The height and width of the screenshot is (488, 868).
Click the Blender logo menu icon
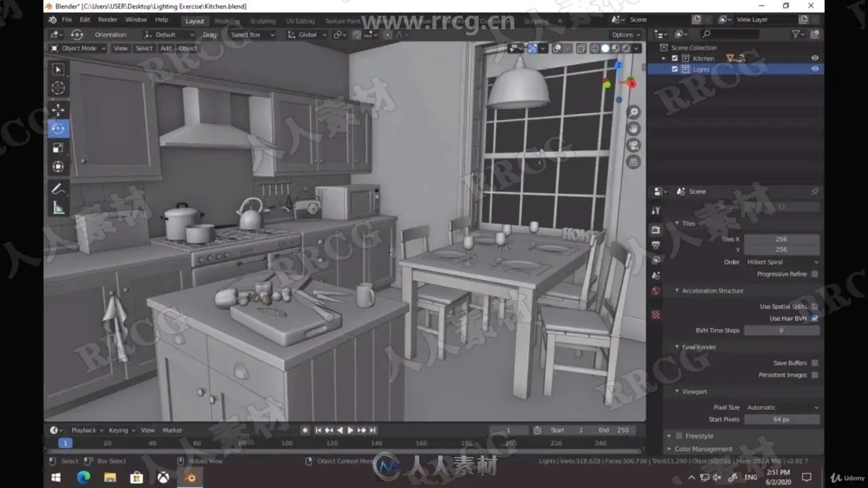(53, 20)
